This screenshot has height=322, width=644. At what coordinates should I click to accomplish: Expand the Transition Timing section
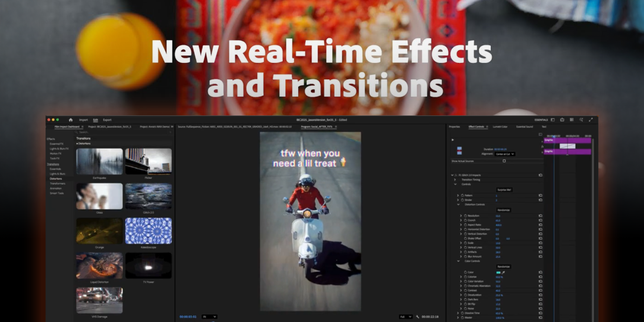click(x=455, y=180)
